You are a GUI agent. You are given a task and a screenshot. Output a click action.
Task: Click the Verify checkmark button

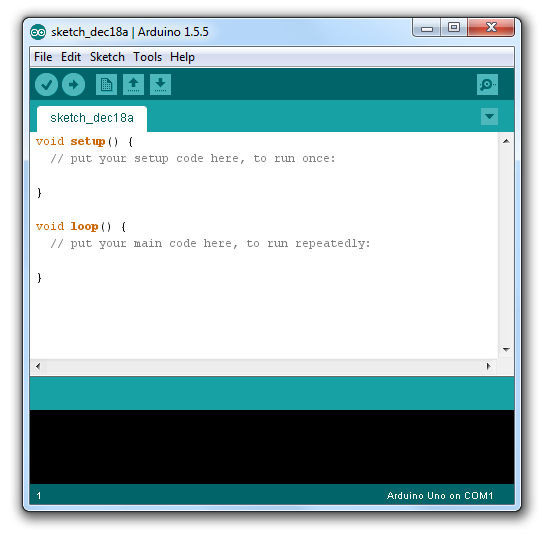coord(46,85)
